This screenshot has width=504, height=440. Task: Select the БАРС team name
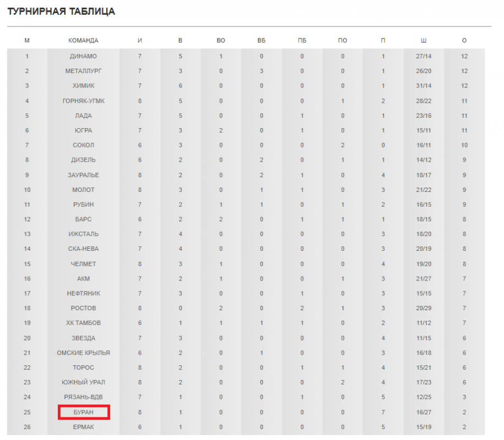click(83, 219)
